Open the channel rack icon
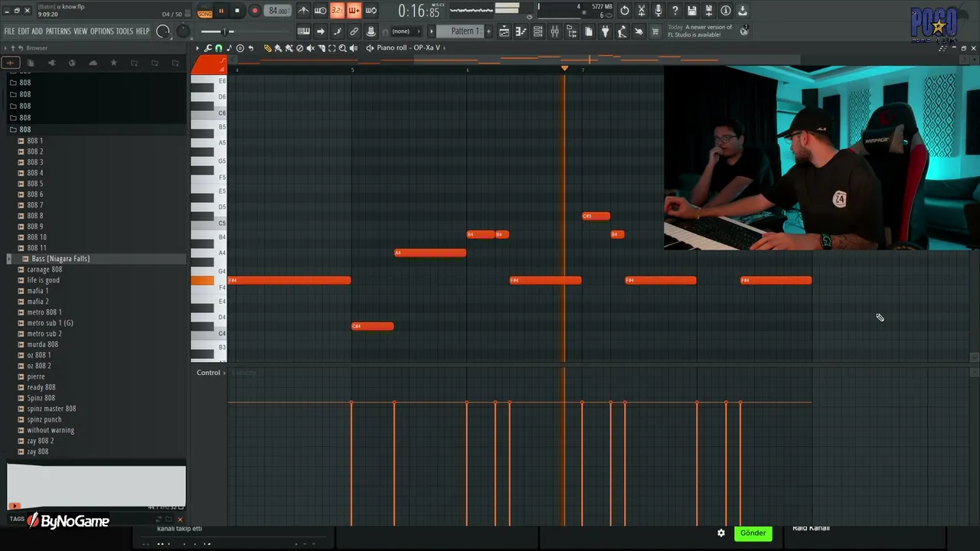The height and width of the screenshot is (551, 980). 538,31
